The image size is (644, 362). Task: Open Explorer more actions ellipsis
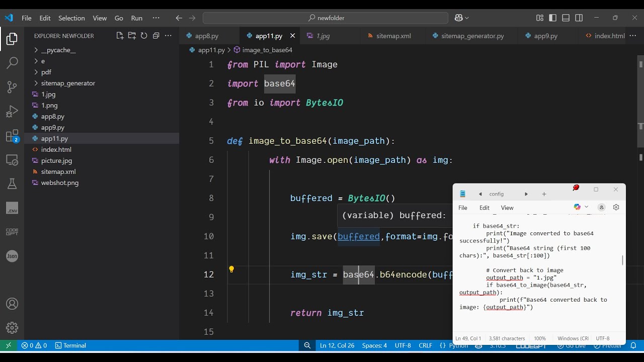click(168, 36)
